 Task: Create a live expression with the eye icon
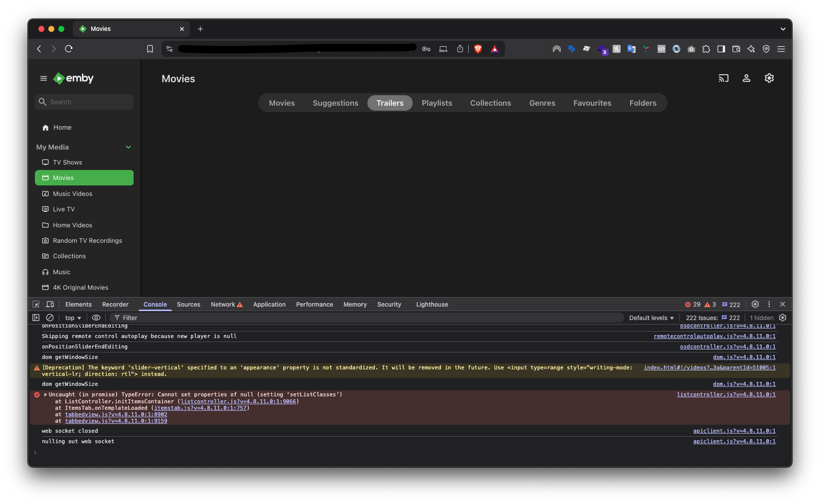click(96, 318)
